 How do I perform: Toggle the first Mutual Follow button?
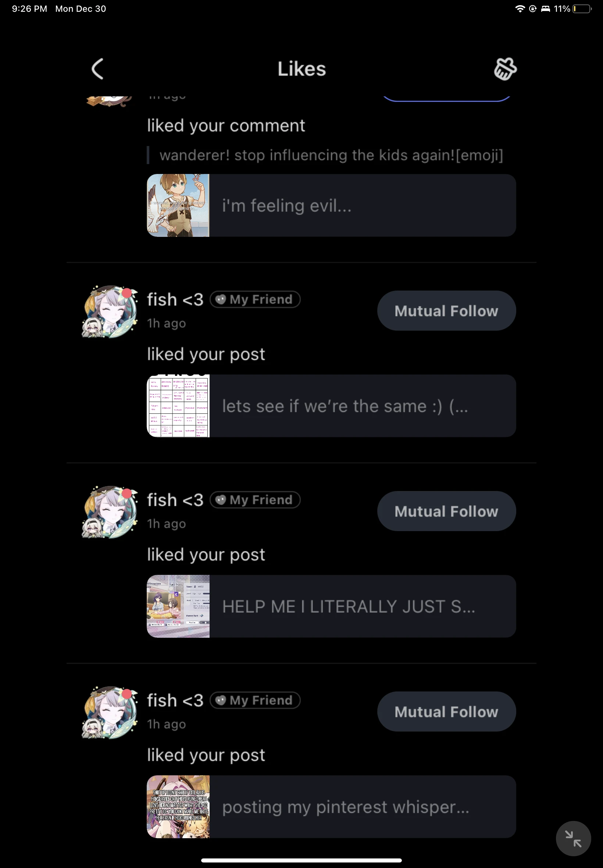click(x=446, y=311)
